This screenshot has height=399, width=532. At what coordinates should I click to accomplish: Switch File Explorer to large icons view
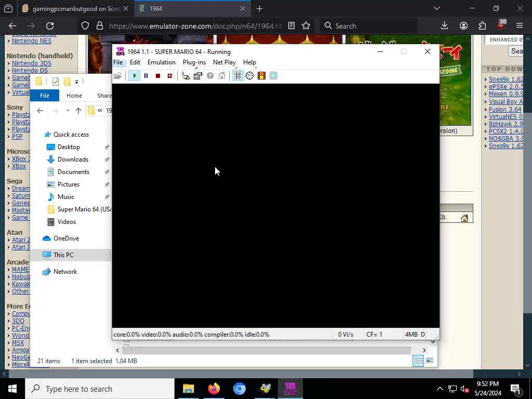[x=430, y=361]
